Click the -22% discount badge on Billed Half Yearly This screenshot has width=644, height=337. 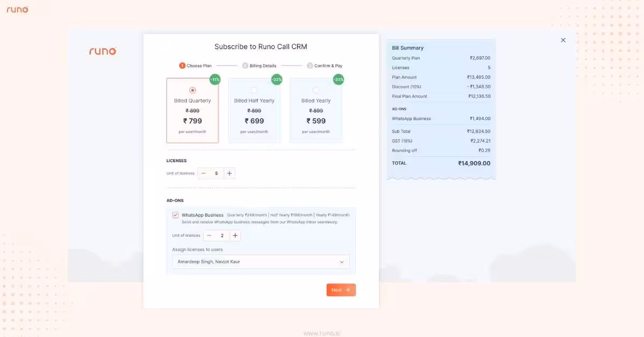pos(276,79)
